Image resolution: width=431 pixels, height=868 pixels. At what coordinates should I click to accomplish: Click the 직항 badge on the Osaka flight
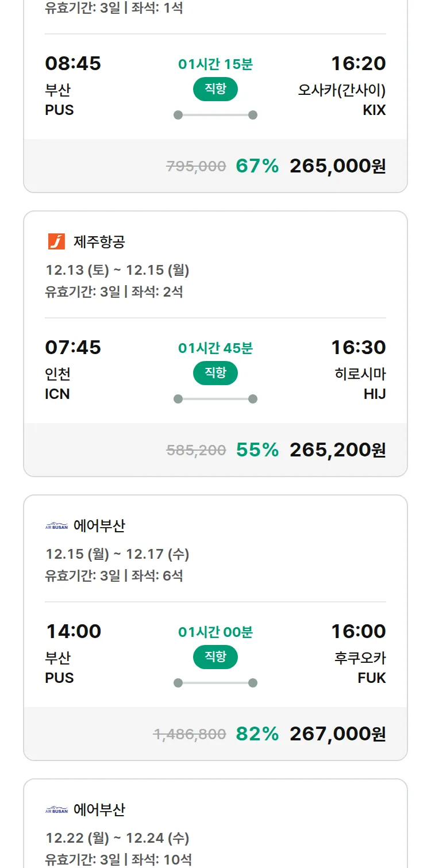pos(215,89)
